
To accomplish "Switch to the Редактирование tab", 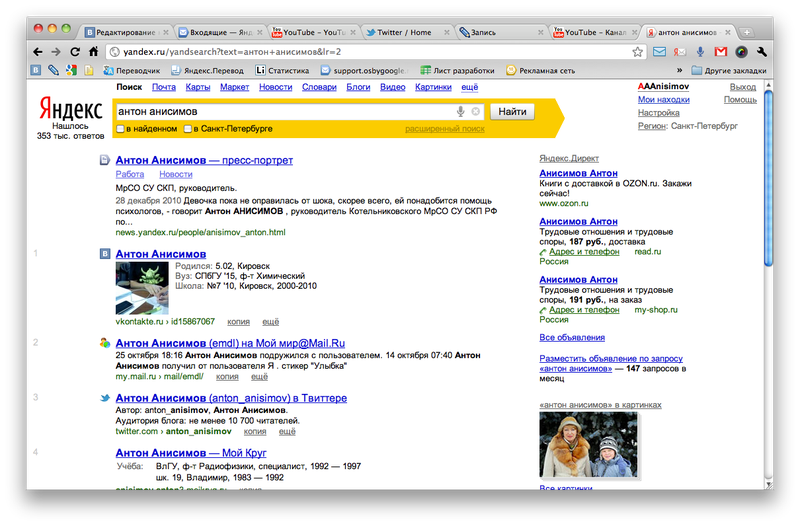I will coord(126,32).
